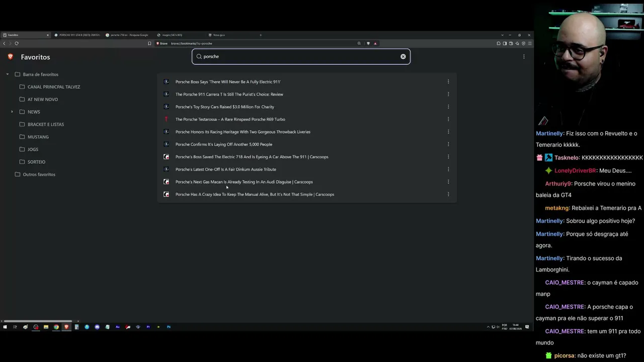Open options for 'Manual Alive' bookmark
Image resolution: width=644 pixels, height=362 pixels.
pos(448,195)
